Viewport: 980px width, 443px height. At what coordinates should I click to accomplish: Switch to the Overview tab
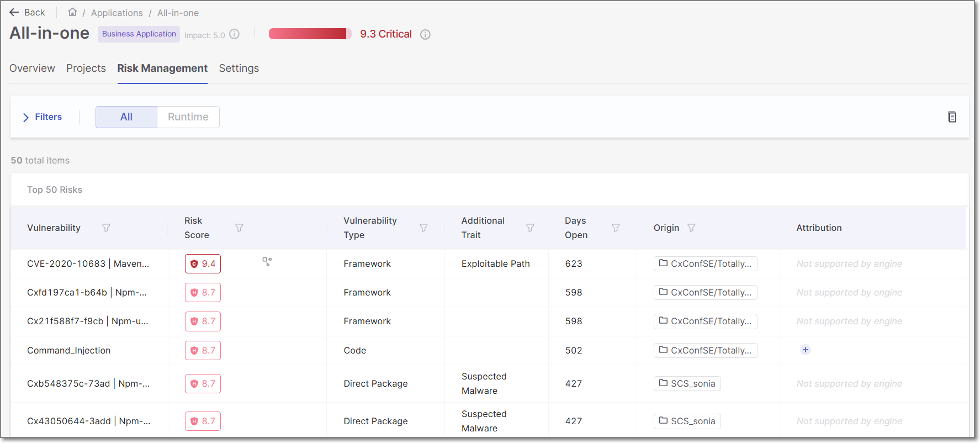(32, 68)
